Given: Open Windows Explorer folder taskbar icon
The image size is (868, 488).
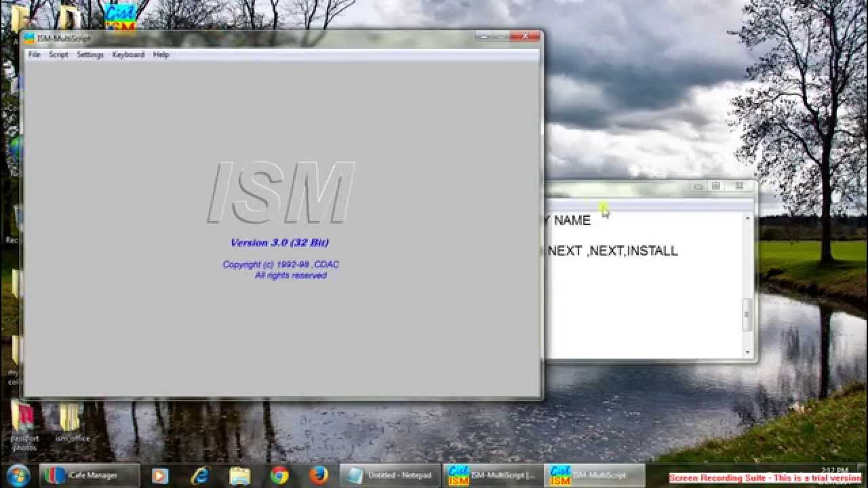Looking at the screenshot, I should point(239,475).
